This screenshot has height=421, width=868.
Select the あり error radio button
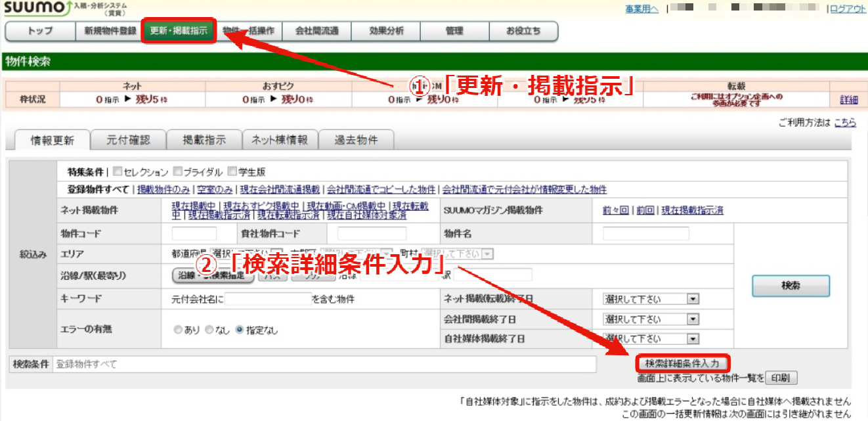[x=178, y=330]
